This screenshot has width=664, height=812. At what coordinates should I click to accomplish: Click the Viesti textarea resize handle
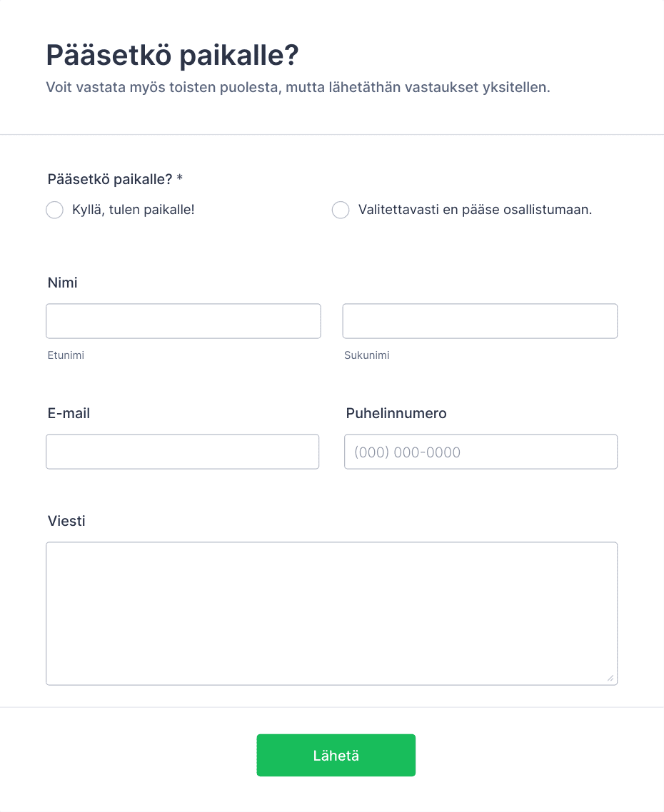pyautogui.click(x=610, y=678)
